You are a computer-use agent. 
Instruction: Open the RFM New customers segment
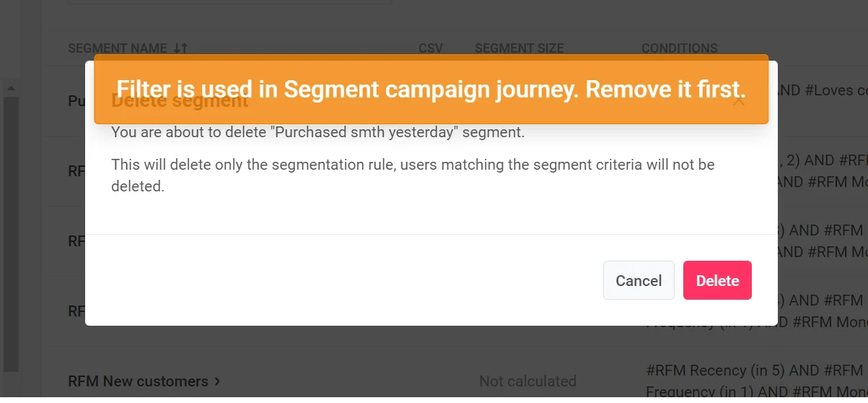point(138,381)
